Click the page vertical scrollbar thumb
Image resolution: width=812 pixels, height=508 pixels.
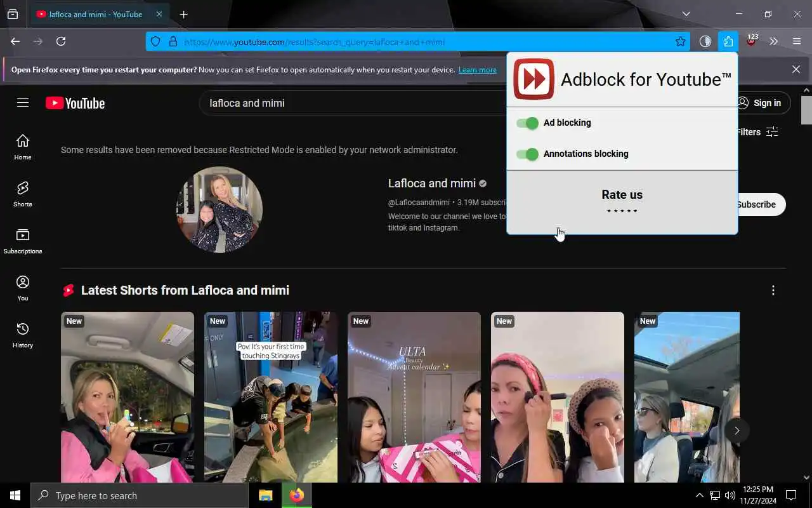806,110
